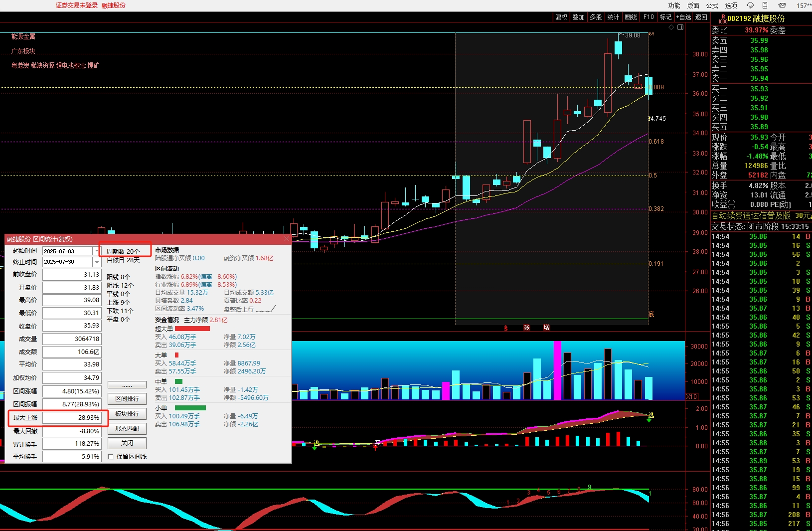Click the 交易状态 闭市阶段 status line

pos(760,226)
